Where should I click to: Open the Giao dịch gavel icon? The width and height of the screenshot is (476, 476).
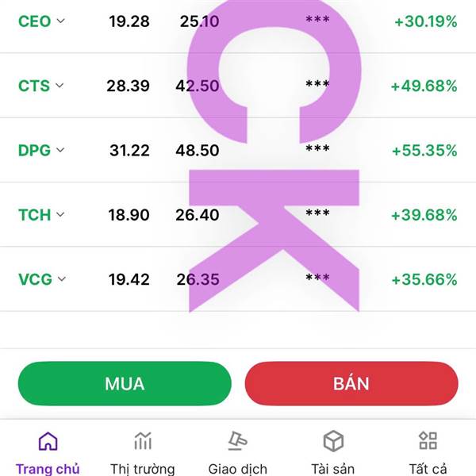click(238, 441)
